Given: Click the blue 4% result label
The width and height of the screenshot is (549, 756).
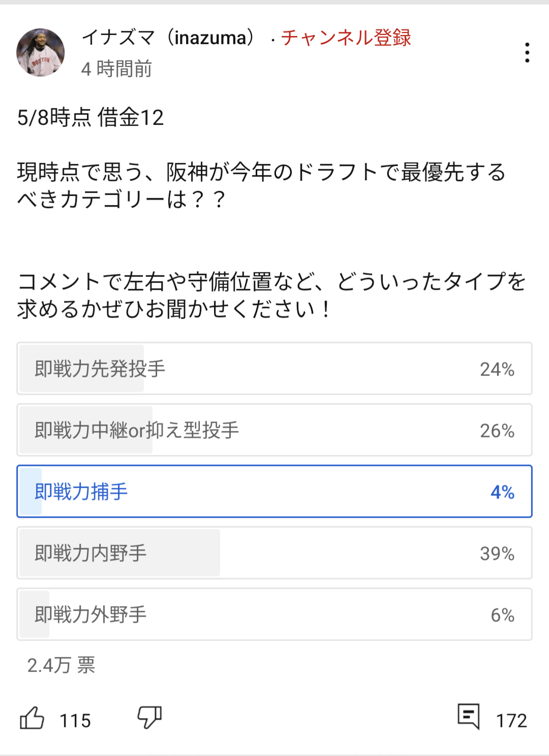Looking at the screenshot, I should [x=502, y=492].
